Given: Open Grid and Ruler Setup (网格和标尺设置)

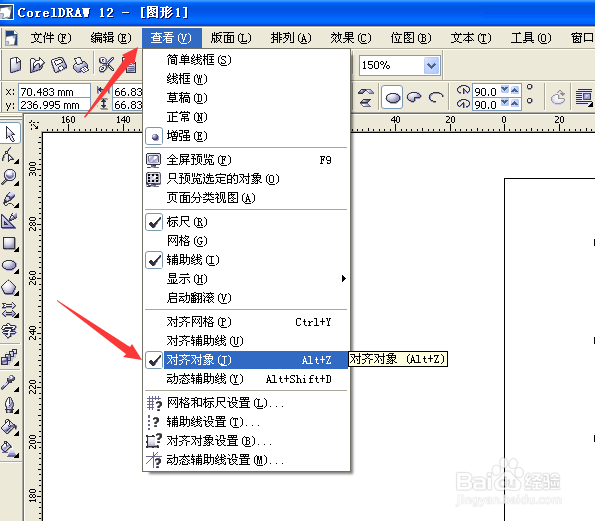Looking at the screenshot, I should point(246,403).
